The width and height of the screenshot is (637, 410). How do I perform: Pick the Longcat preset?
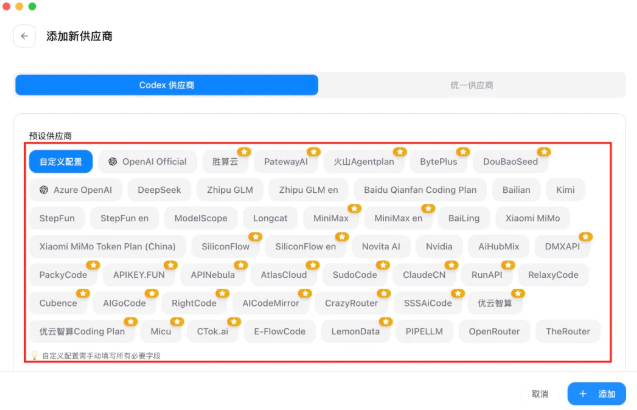click(270, 218)
